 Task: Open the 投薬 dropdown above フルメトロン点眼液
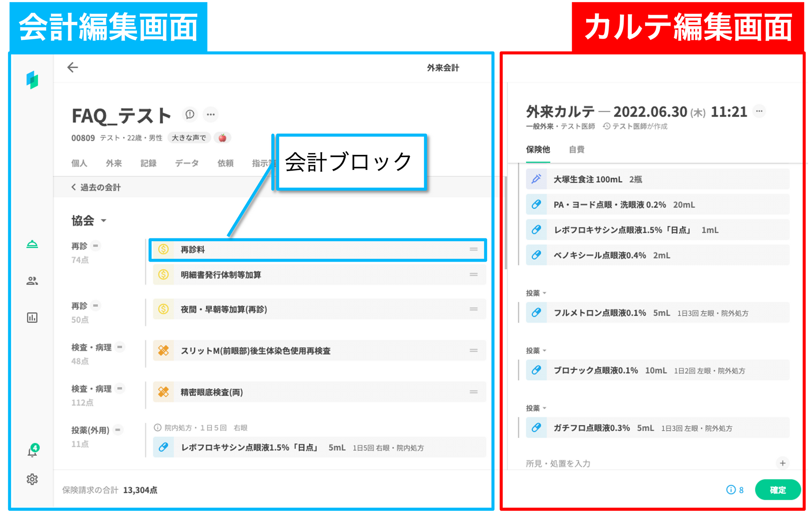coord(536,293)
